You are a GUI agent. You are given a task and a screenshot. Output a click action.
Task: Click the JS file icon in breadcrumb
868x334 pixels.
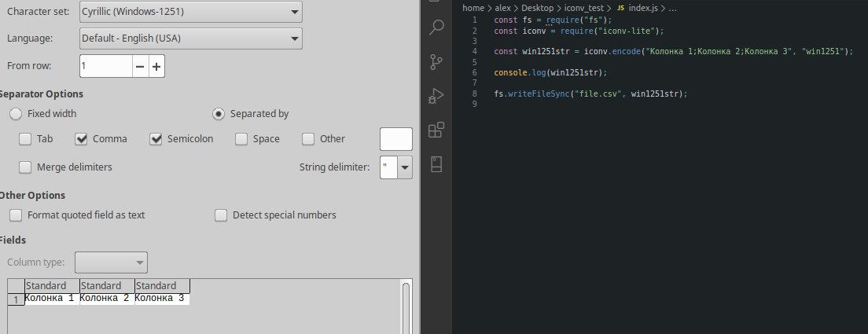(x=620, y=9)
